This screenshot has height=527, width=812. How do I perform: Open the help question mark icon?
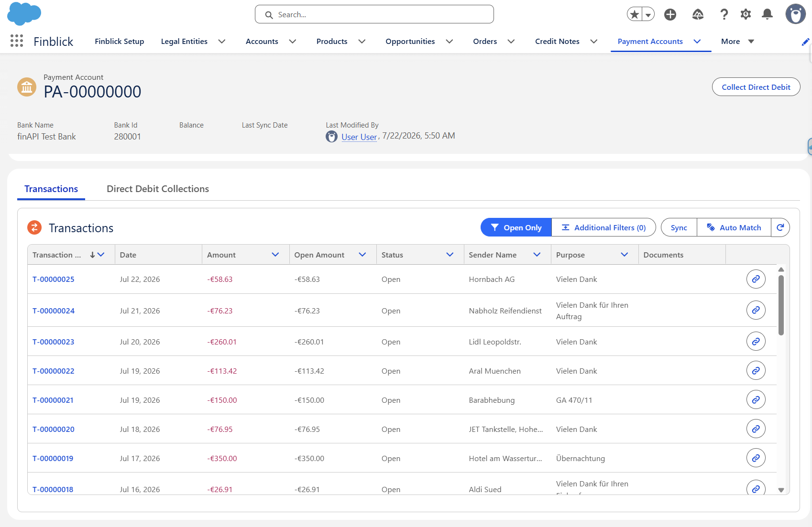pyautogui.click(x=724, y=14)
